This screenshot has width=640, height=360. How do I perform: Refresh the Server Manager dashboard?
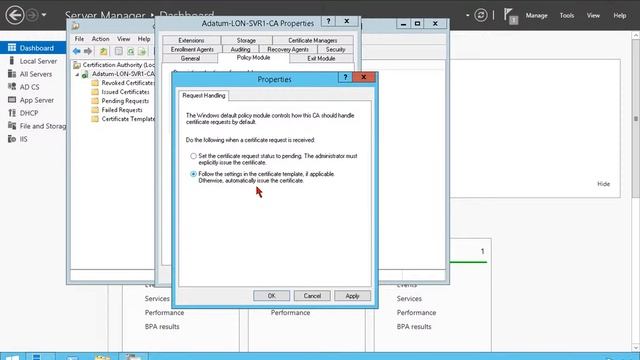click(x=481, y=16)
